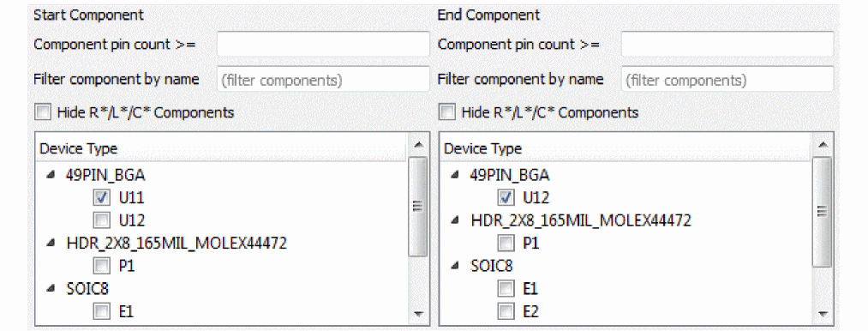Check E2 in End Component list
The width and height of the screenshot is (868, 331).
point(505,311)
